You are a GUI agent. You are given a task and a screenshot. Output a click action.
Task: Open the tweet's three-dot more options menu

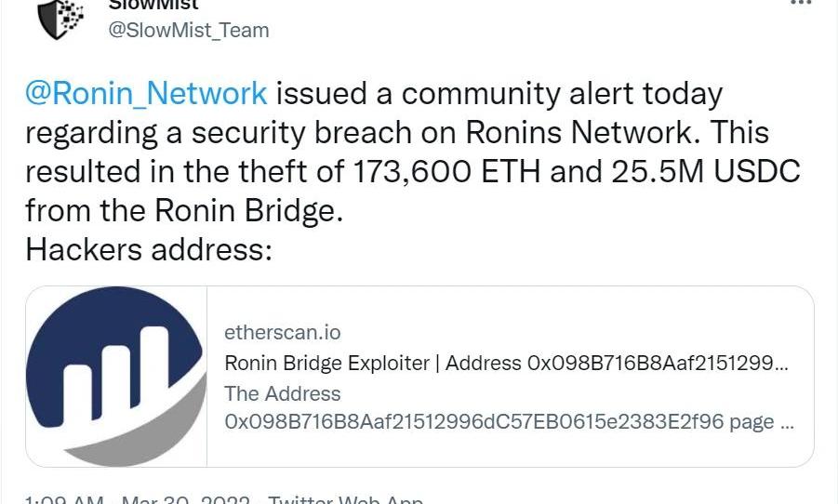click(801, 3)
